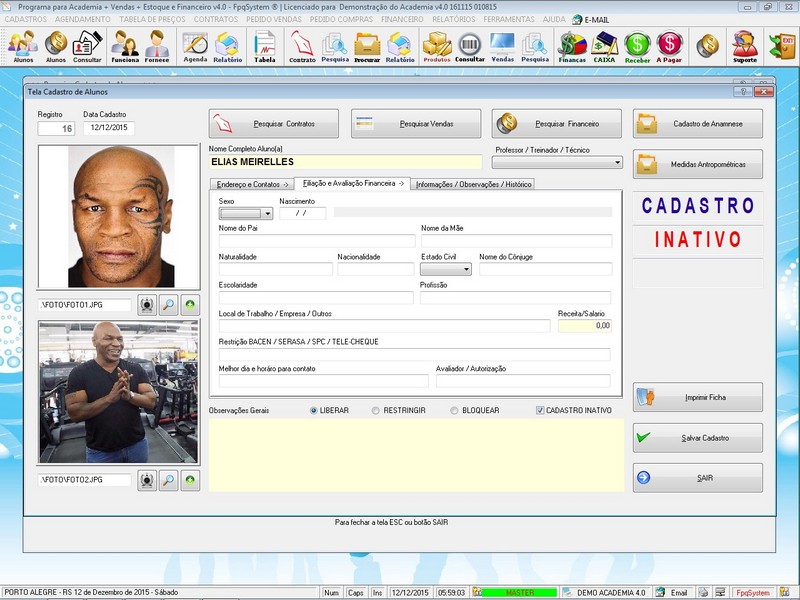This screenshot has height=600, width=800.
Task: Click the Nome do Pai input field
Action: click(316, 241)
